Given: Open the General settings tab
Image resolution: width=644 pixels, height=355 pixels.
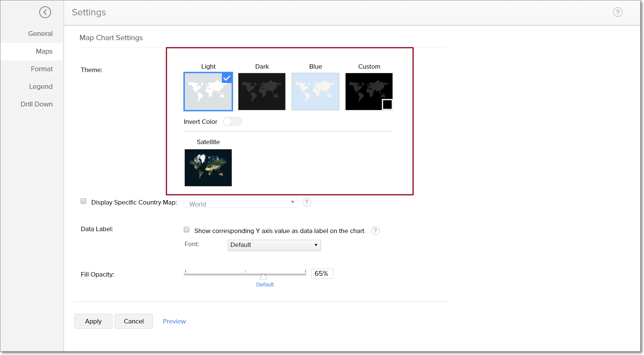Looking at the screenshot, I should coord(40,34).
